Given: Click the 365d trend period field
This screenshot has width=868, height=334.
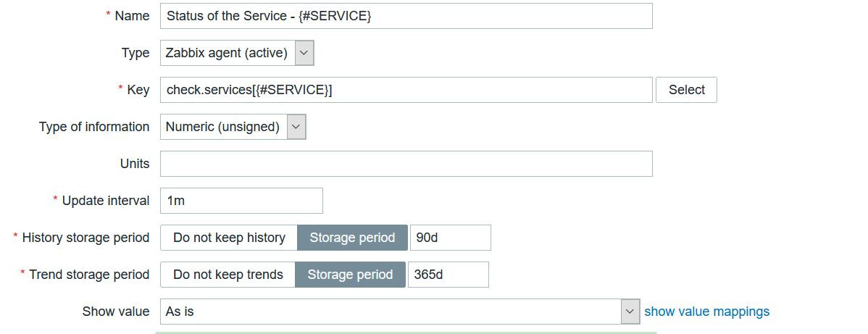Looking at the screenshot, I should point(448,275).
